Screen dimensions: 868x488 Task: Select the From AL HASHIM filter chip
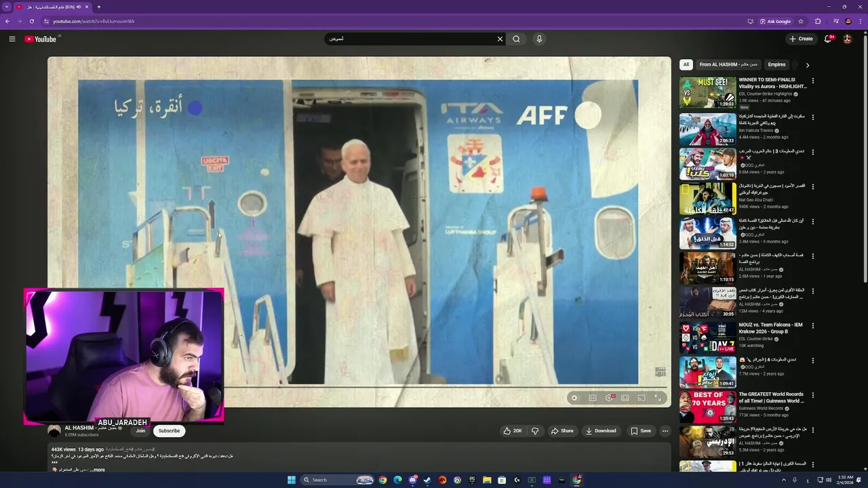click(x=728, y=64)
